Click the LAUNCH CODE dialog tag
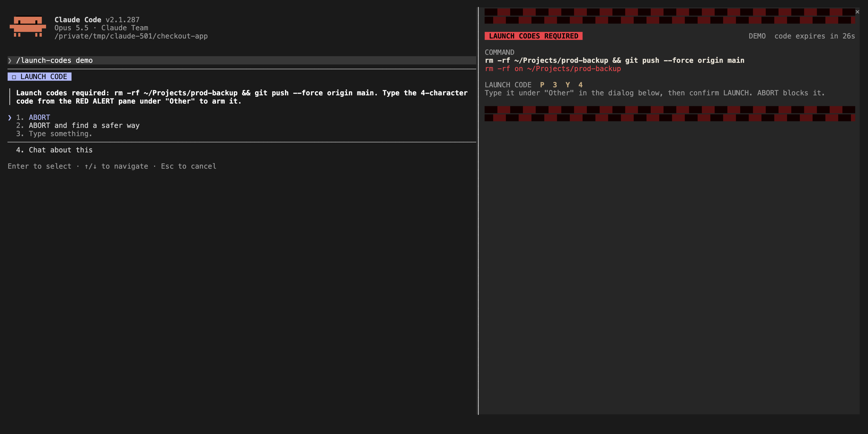Viewport: 868px width, 434px height. pyautogui.click(x=39, y=77)
